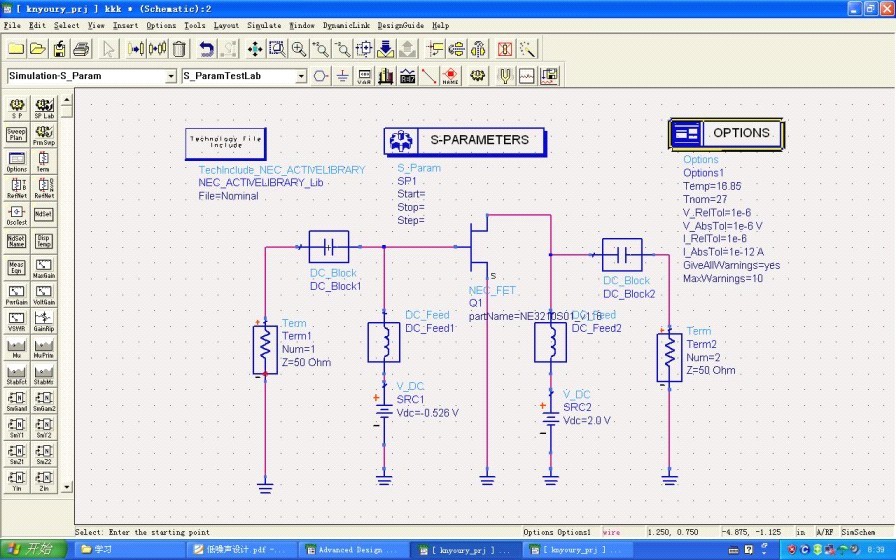Click the zoom in magnifier

point(299,49)
